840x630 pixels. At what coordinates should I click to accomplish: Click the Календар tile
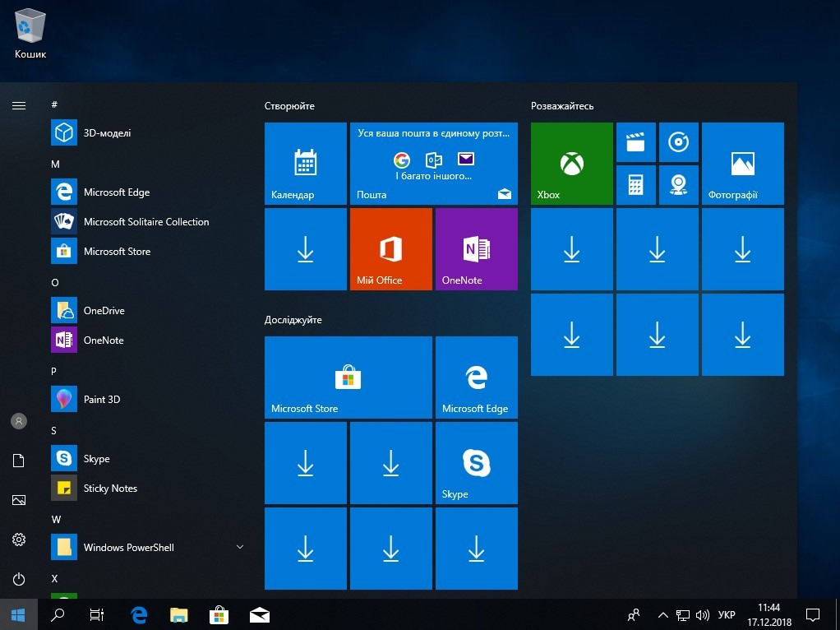tap(305, 164)
